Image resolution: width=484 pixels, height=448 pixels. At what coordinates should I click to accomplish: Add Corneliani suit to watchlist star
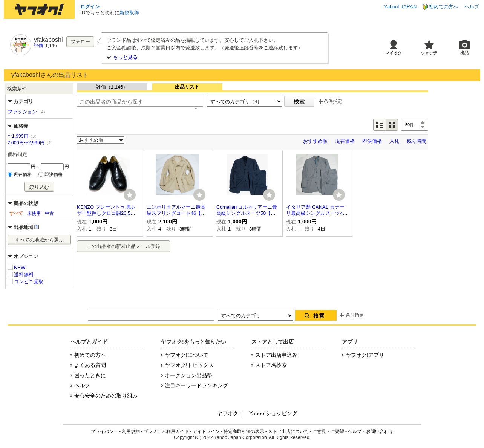tap(269, 195)
